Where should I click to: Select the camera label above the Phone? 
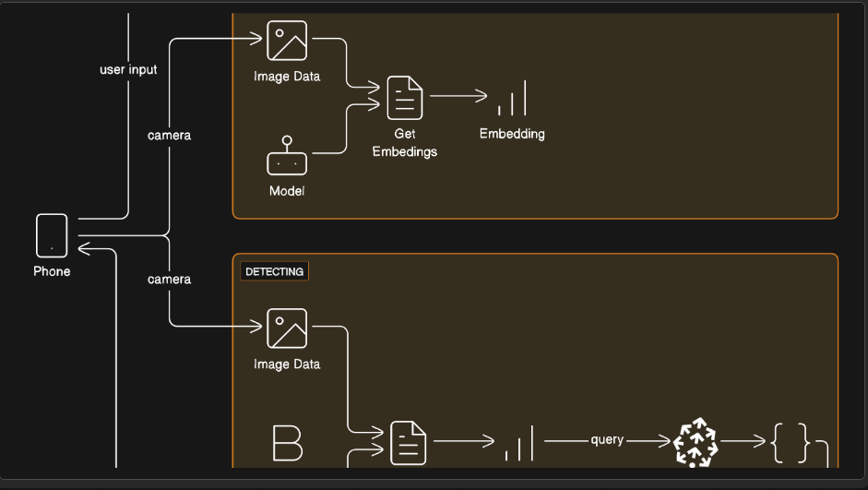[170, 135]
